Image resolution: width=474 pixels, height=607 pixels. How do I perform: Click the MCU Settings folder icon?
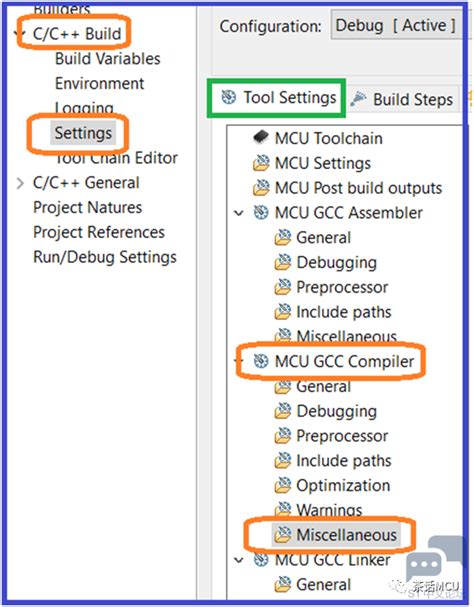[261, 163]
